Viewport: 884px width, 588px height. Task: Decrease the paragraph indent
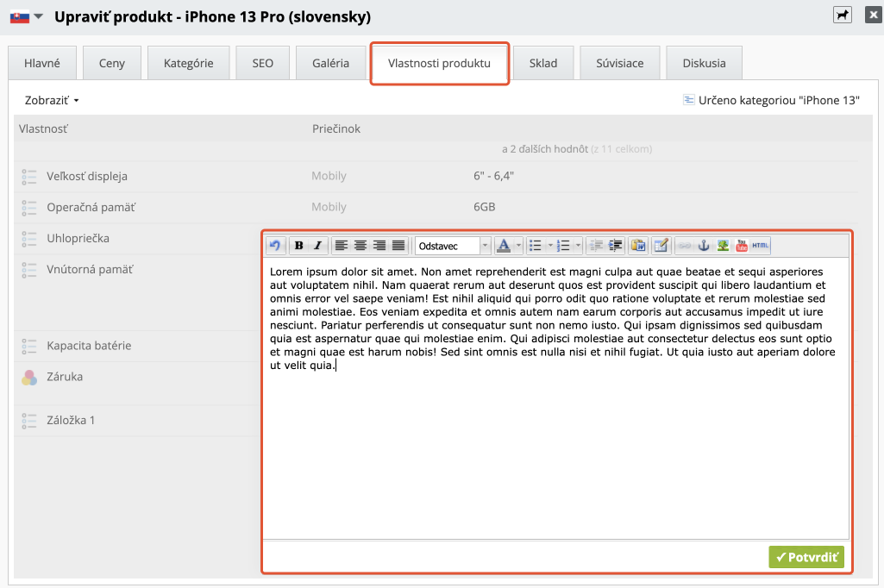click(x=596, y=245)
